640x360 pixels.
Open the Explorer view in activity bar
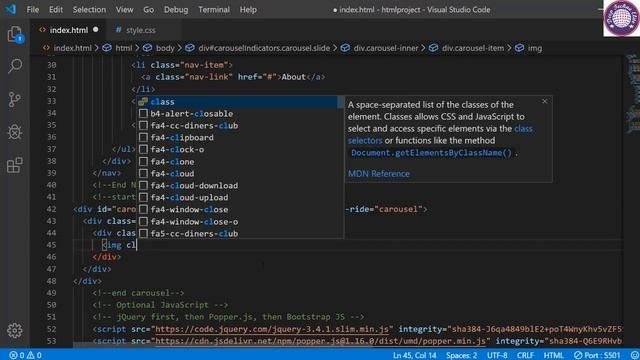(15, 34)
